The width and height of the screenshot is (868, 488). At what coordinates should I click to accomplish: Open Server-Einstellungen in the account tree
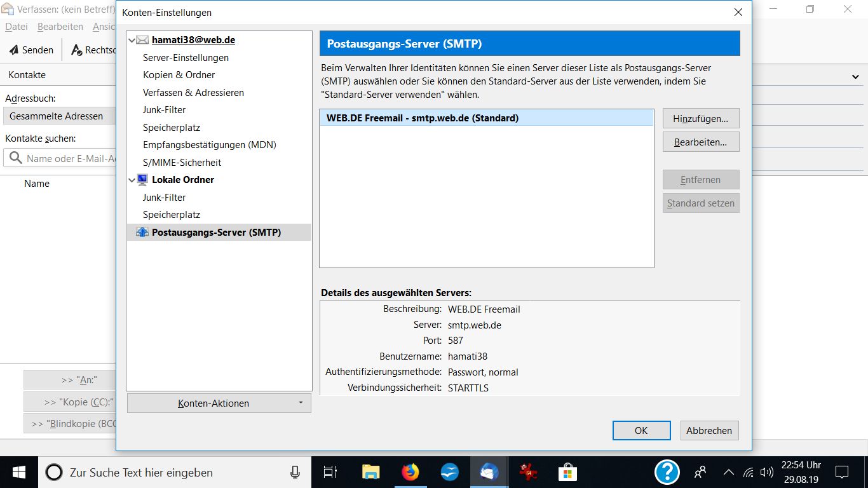click(x=186, y=58)
